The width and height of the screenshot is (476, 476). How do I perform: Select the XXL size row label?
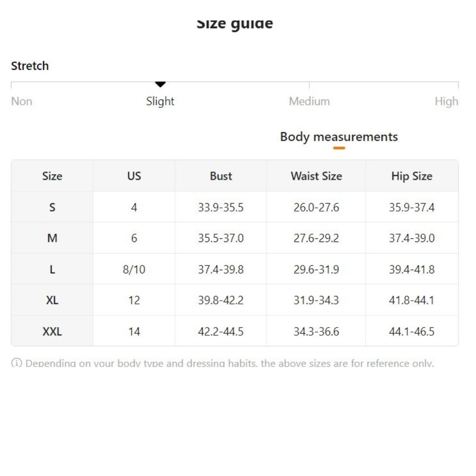(52, 331)
